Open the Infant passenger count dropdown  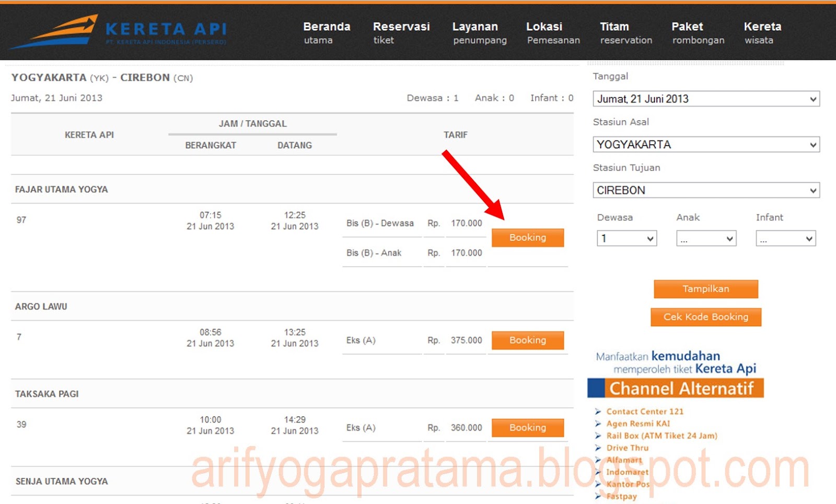click(785, 239)
